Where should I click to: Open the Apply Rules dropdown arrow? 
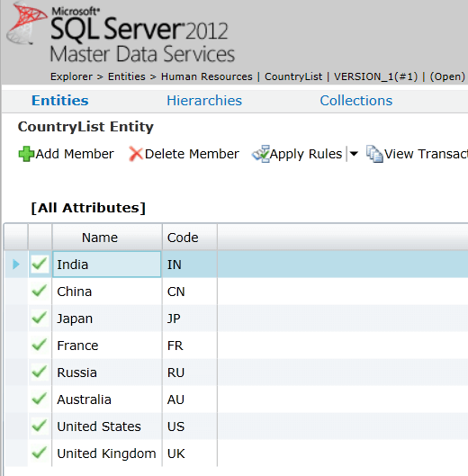[x=354, y=154]
